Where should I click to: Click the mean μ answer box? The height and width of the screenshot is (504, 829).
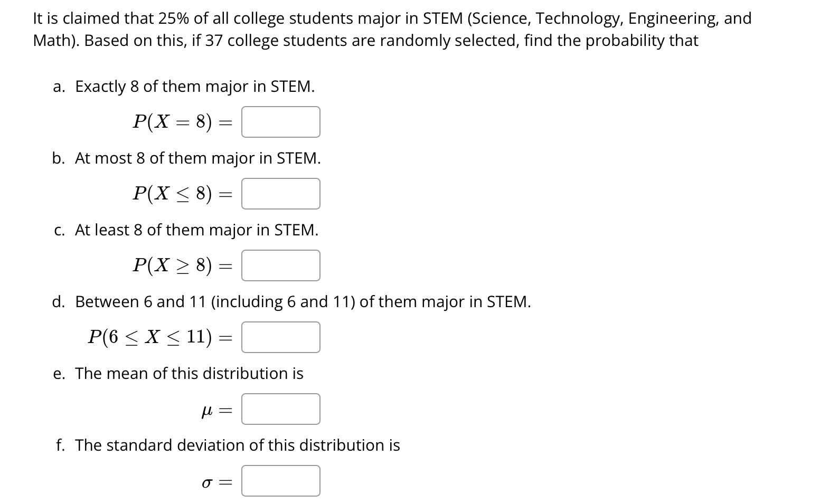(x=280, y=408)
